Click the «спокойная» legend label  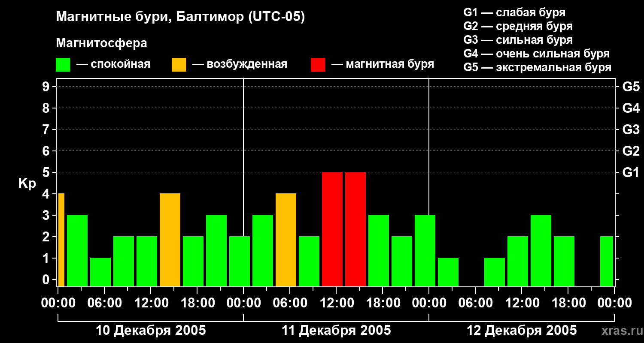(121, 64)
